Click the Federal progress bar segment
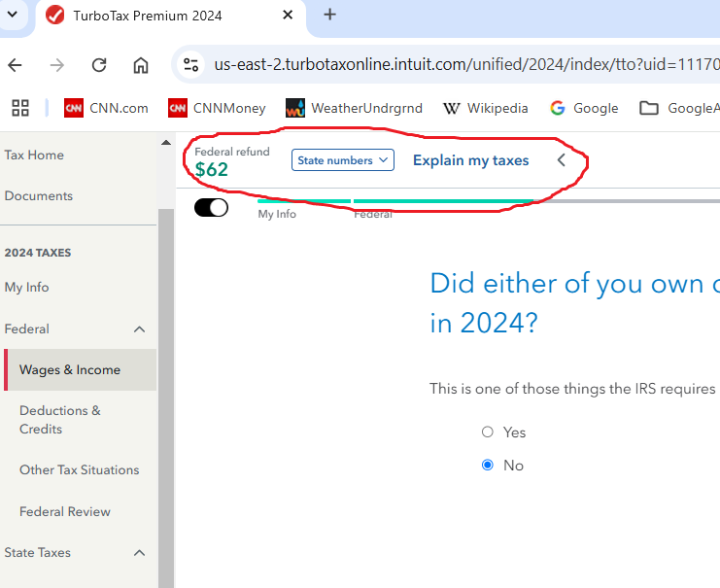The height and width of the screenshot is (588, 720). (443, 201)
